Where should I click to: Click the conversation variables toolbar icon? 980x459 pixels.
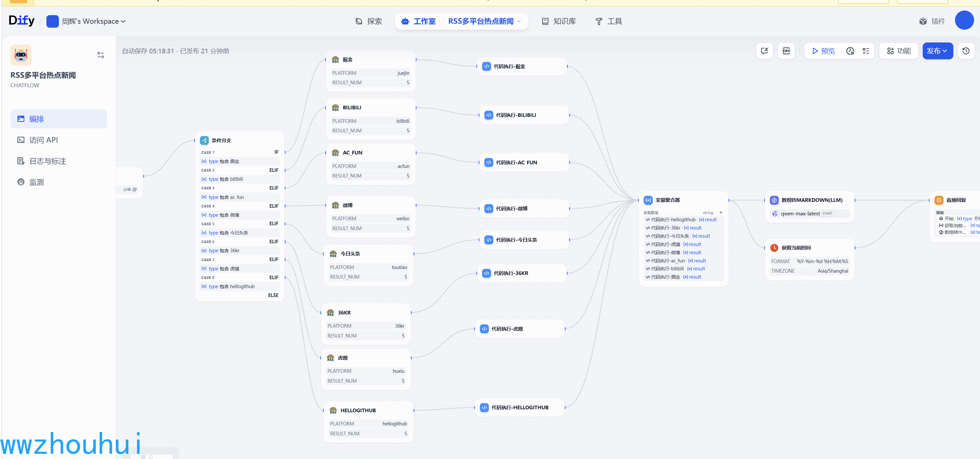(764, 51)
